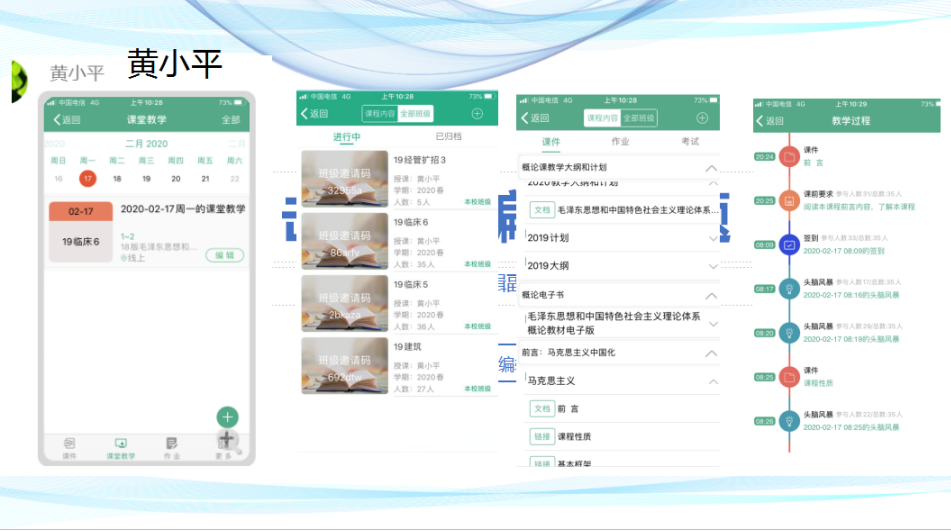This screenshot has height=531, width=951.
Task: Select date 18 in the calendar
Action: click(x=117, y=179)
